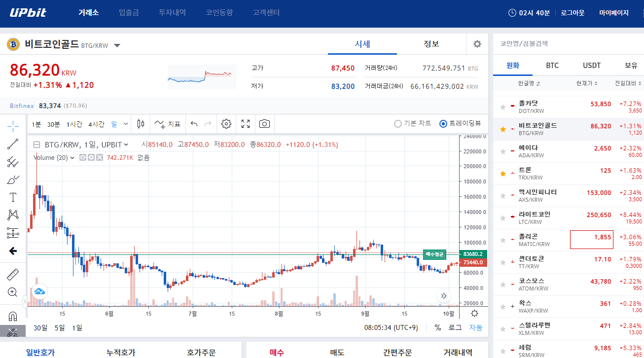Click the 로그아웃 link

coord(572,13)
